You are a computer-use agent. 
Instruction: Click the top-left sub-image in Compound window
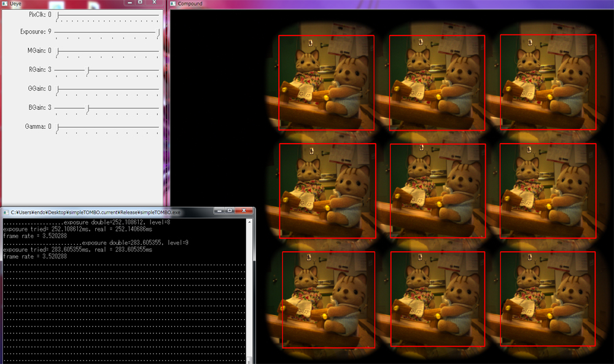tap(326, 83)
